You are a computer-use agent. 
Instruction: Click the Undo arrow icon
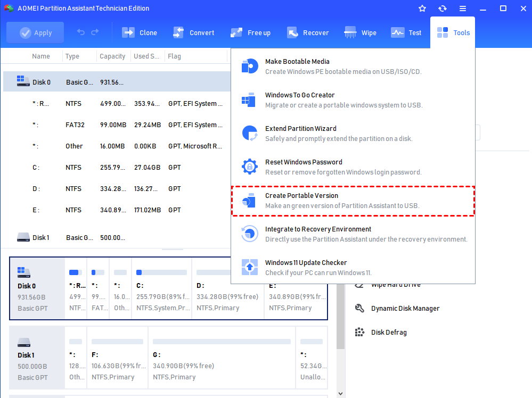81,32
